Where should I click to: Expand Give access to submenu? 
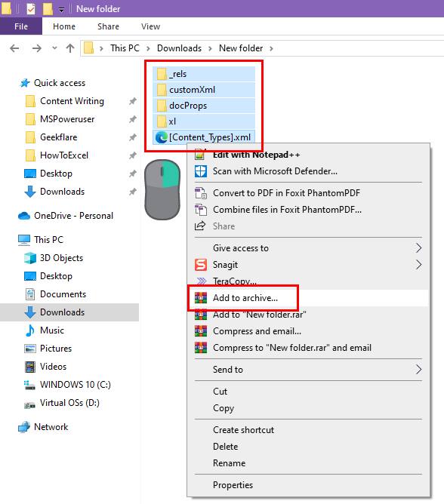click(x=308, y=248)
